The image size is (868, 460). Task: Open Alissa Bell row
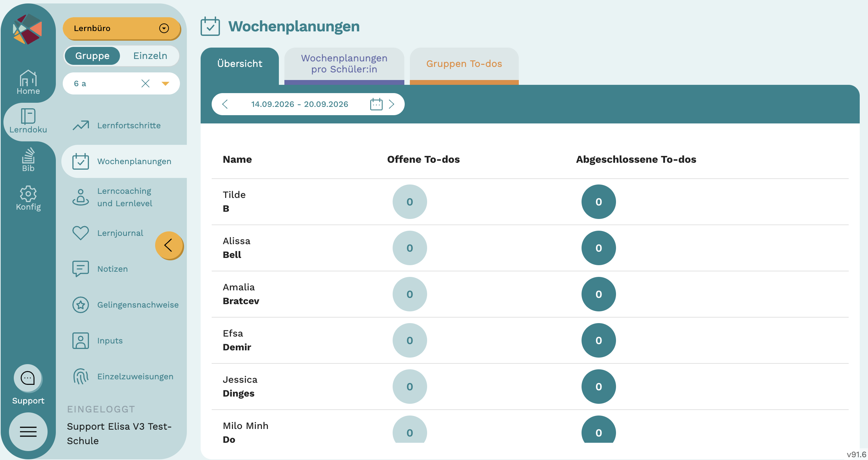coord(530,248)
